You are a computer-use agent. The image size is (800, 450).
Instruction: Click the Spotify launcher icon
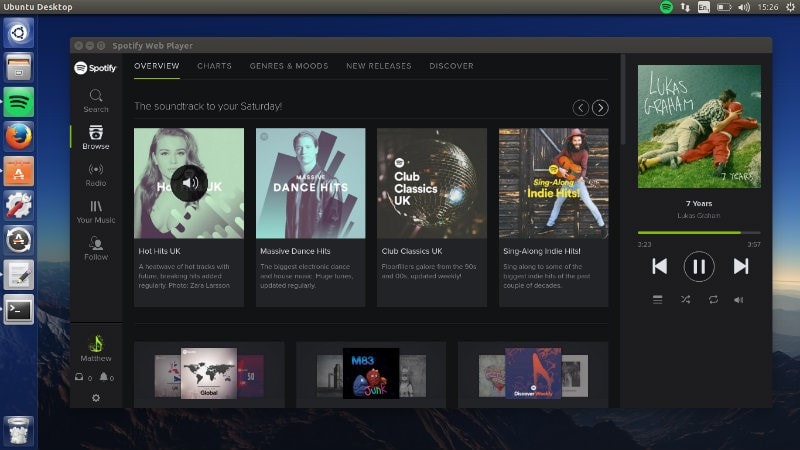[19, 102]
